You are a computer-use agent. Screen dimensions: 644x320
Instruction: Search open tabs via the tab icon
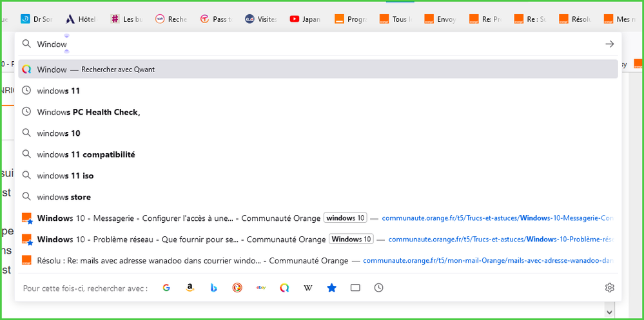355,288
